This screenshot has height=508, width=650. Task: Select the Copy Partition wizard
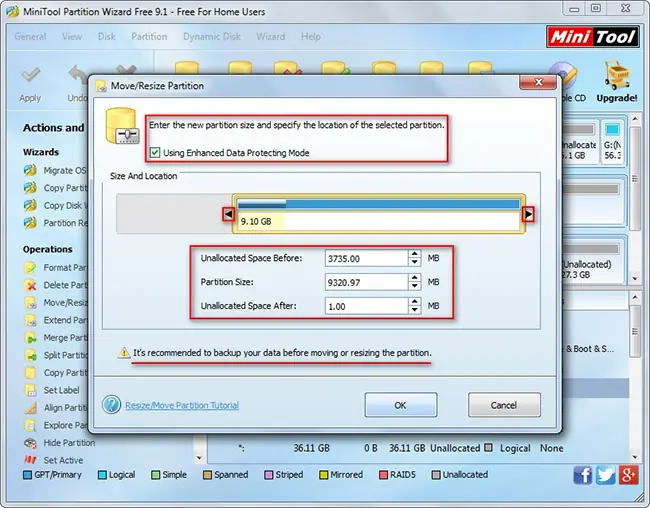pyautogui.click(x=55, y=188)
